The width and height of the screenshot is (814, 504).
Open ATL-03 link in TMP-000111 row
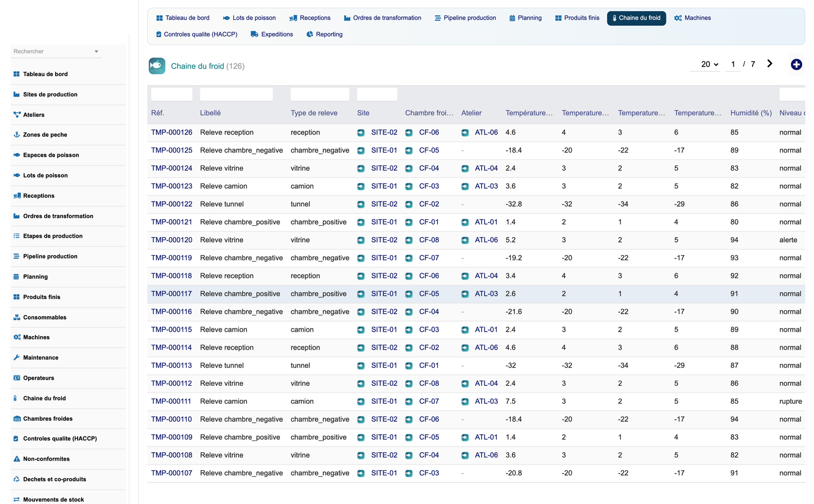click(x=486, y=402)
